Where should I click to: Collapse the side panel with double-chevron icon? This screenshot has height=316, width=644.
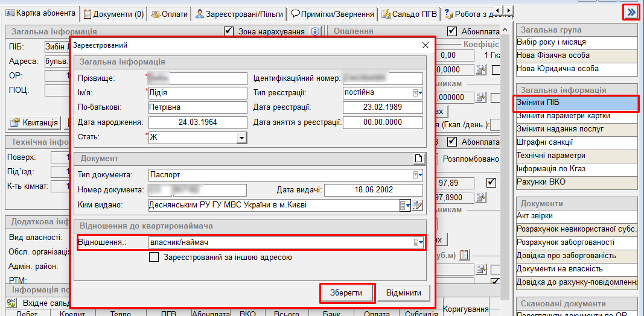point(631,13)
